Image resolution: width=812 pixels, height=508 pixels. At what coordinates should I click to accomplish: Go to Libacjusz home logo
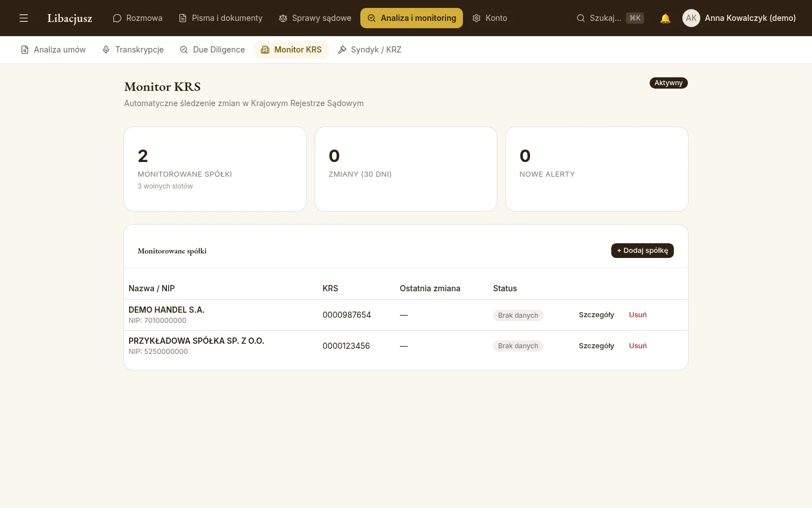coord(70,18)
